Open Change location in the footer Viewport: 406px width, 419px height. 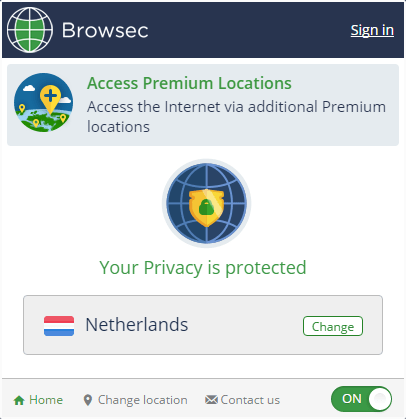[135, 400]
